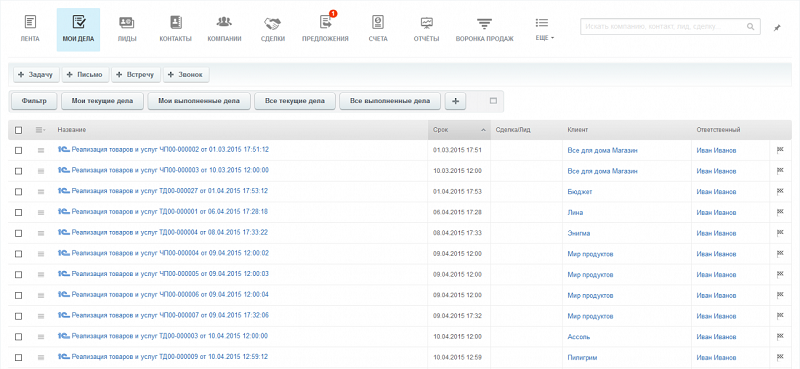Open client link Бюджет
The image size is (800, 369).
tap(580, 192)
